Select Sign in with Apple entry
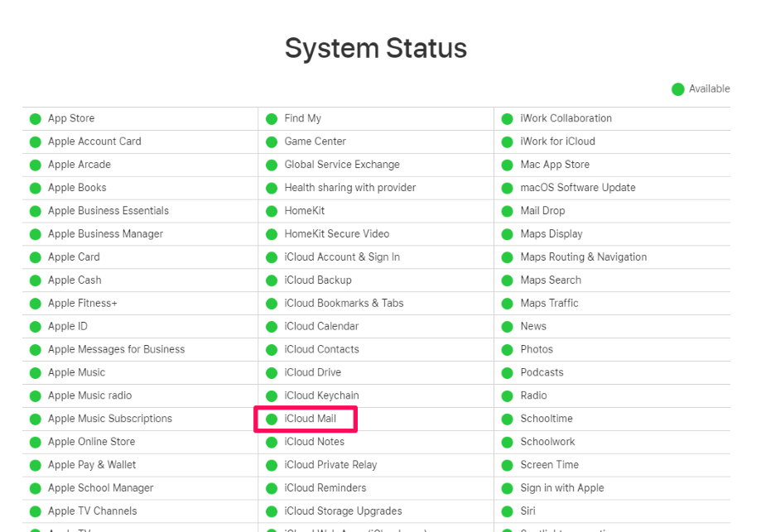 point(562,488)
